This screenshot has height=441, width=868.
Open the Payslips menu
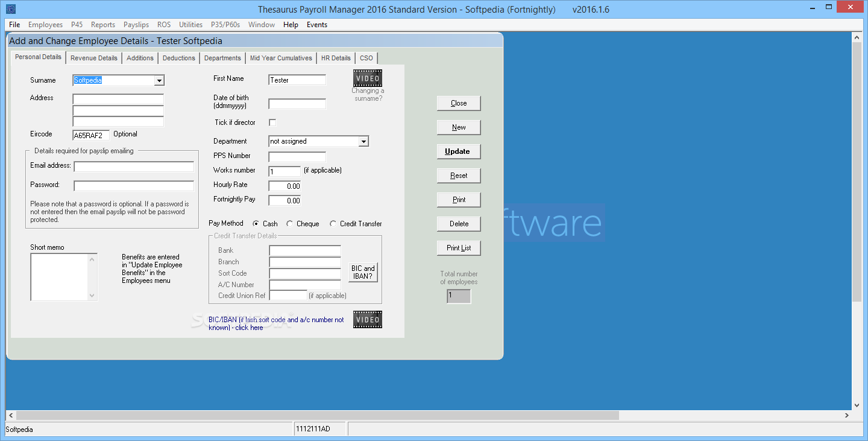(136, 25)
